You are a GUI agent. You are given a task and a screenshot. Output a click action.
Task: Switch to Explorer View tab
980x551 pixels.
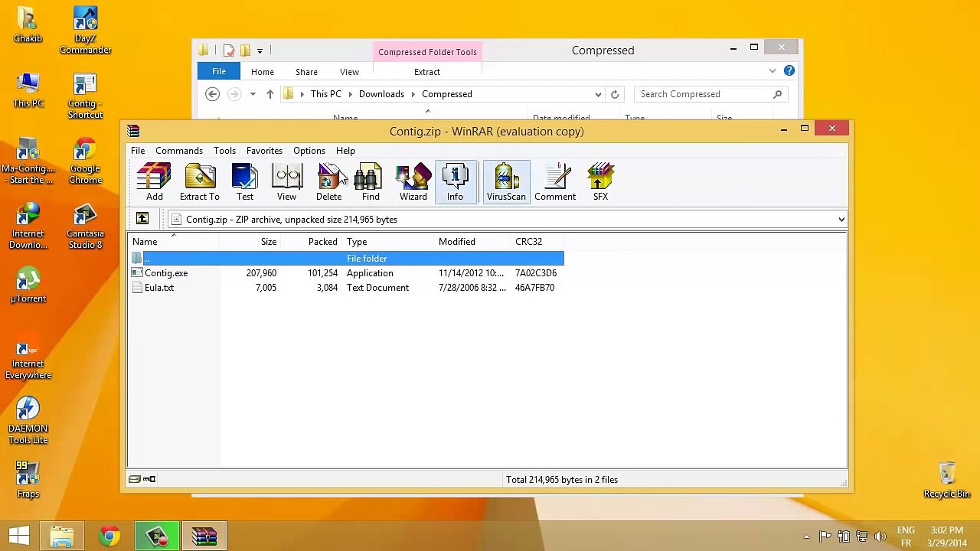point(349,72)
